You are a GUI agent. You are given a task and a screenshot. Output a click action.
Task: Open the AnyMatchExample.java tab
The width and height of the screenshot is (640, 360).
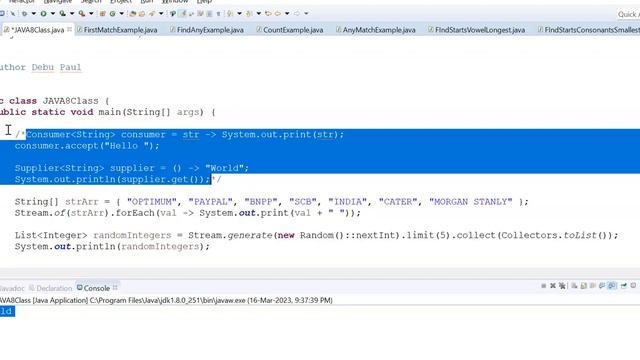[379, 30]
